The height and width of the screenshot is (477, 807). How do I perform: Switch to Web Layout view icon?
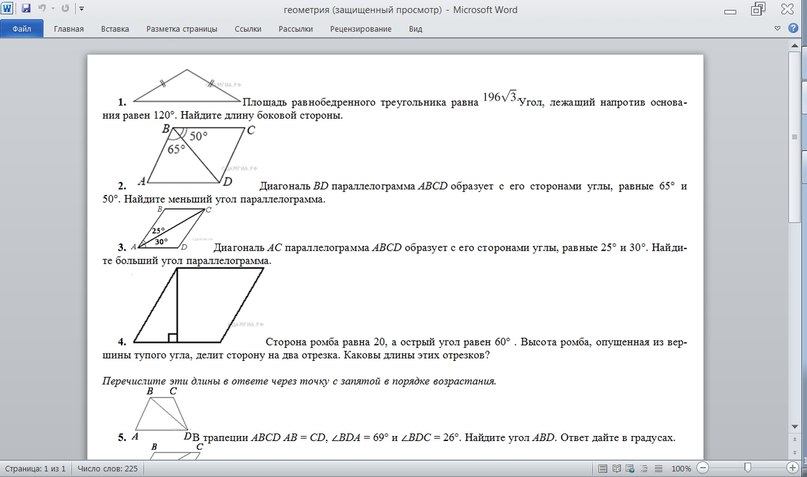coord(630,469)
